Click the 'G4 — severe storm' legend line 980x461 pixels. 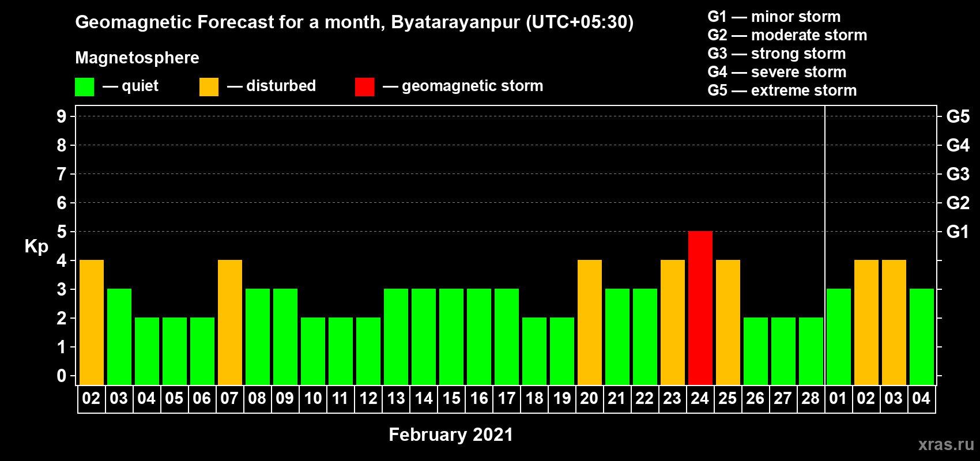[x=777, y=72]
